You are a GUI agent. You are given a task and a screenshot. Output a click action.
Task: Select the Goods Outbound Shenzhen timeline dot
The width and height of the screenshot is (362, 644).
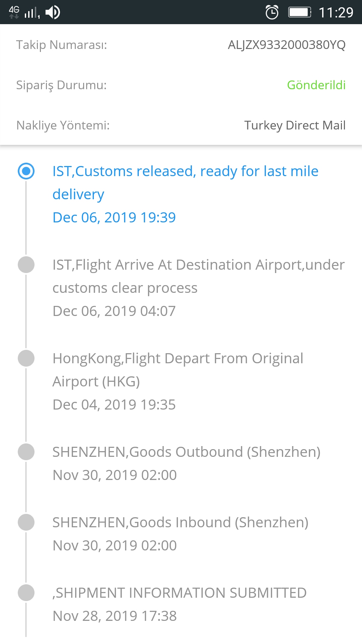pos(26,452)
